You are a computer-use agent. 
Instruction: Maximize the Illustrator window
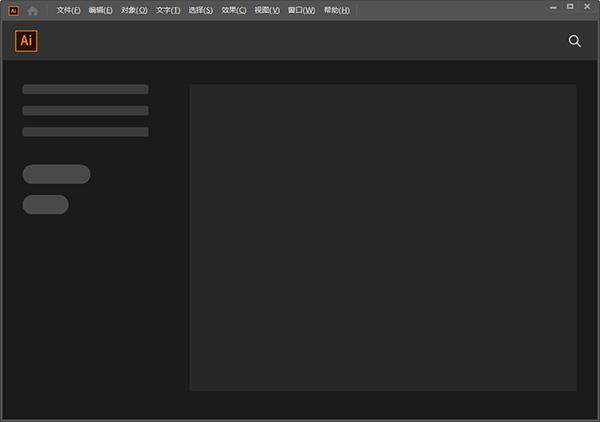click(x=570, y=7)
